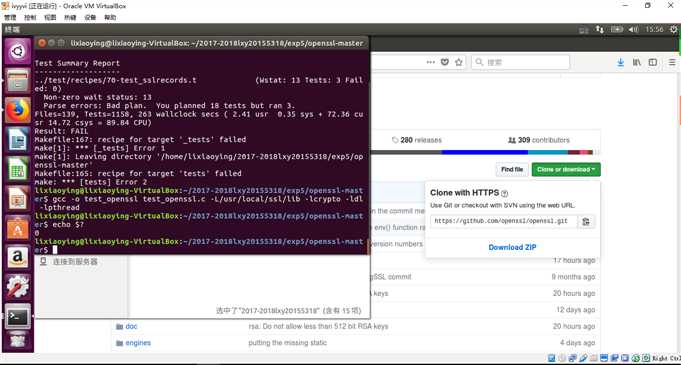Screen dimensions: 681x365
Task: Focus the Firefox search box
Action: (x=520, y=62)
